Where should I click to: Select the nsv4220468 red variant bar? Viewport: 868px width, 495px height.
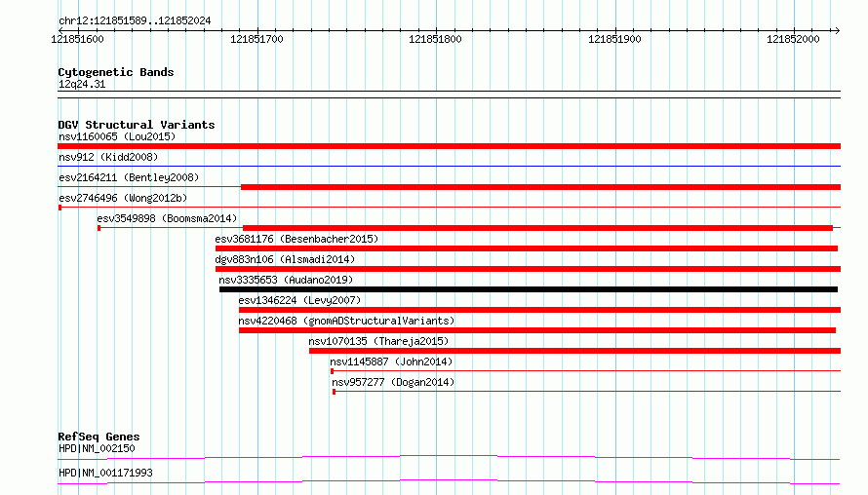click(537, 330)
